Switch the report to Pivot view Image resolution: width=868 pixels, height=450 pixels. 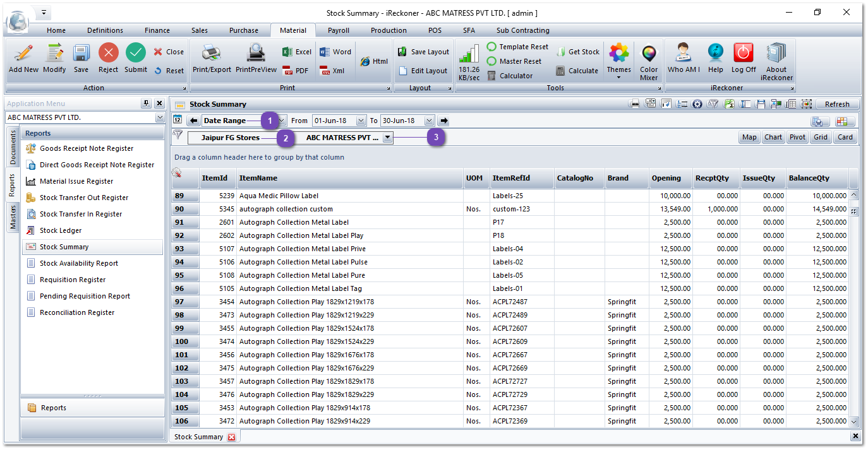coord(797,137)
